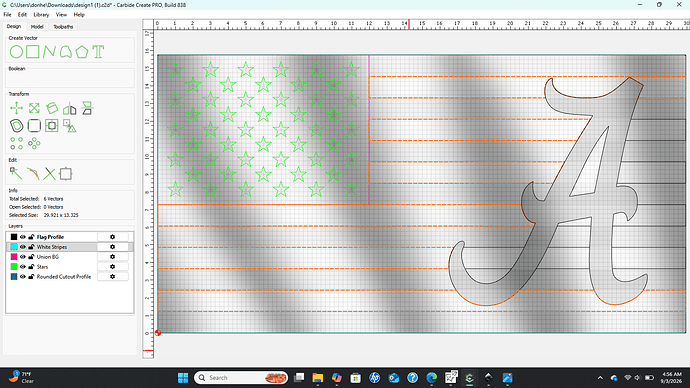Open the Circular Array tool

pos(34,143)
